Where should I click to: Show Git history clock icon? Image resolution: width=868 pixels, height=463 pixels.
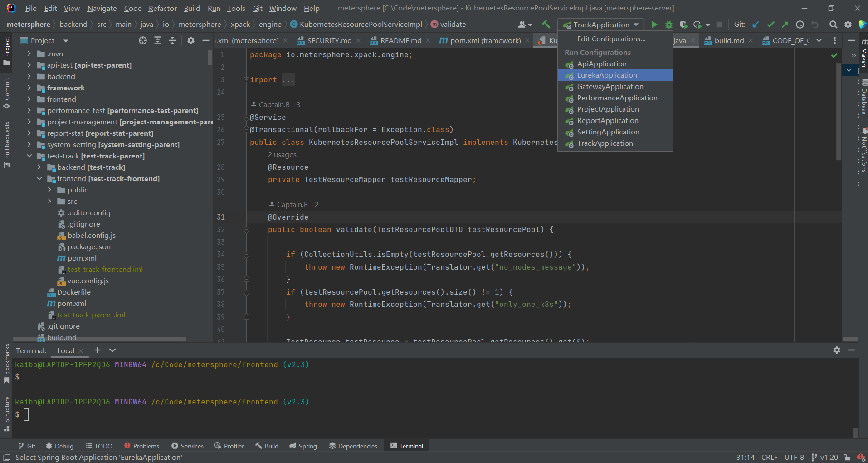[800, 25]
